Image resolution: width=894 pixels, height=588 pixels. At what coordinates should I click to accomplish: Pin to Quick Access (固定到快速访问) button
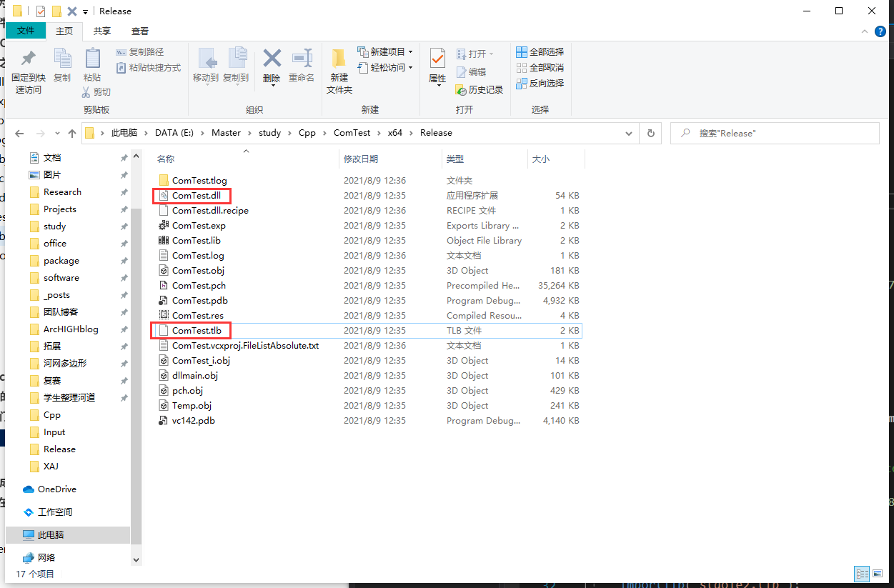tap(29, 71)
